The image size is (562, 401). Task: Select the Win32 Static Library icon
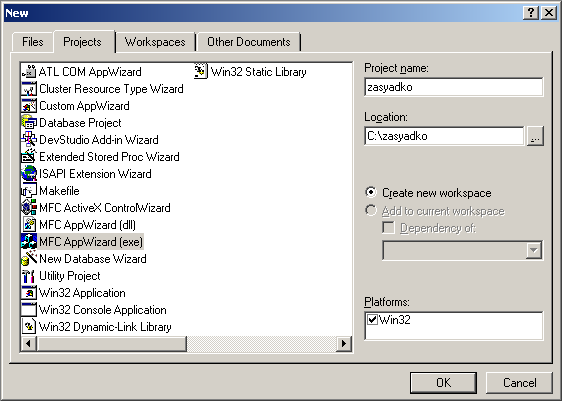point(201,72)
